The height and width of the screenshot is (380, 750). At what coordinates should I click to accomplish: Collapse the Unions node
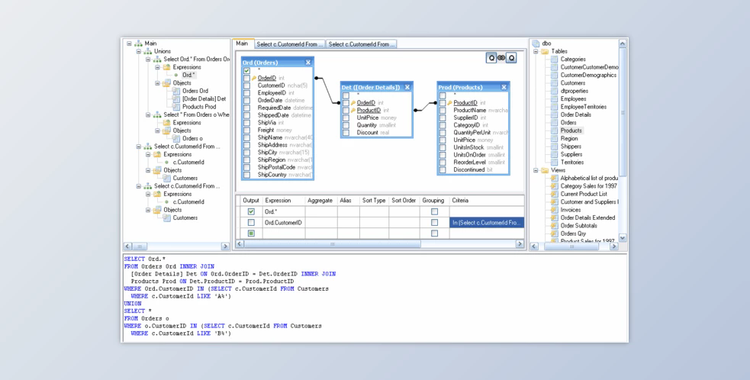coord(139,51)
